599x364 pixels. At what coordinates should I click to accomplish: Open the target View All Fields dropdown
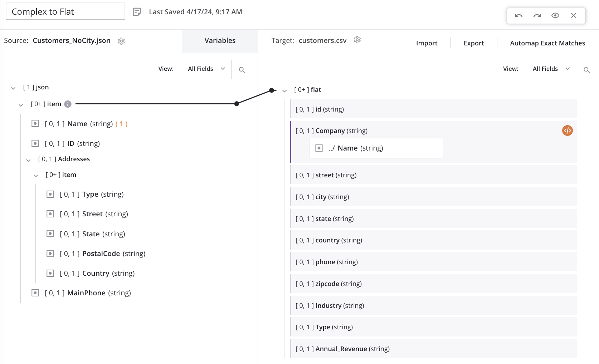point(551,69)
